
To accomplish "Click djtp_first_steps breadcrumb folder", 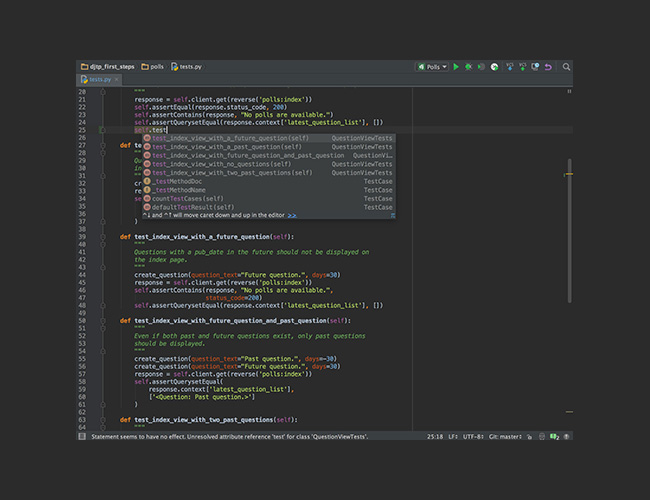I will point(108,67).
